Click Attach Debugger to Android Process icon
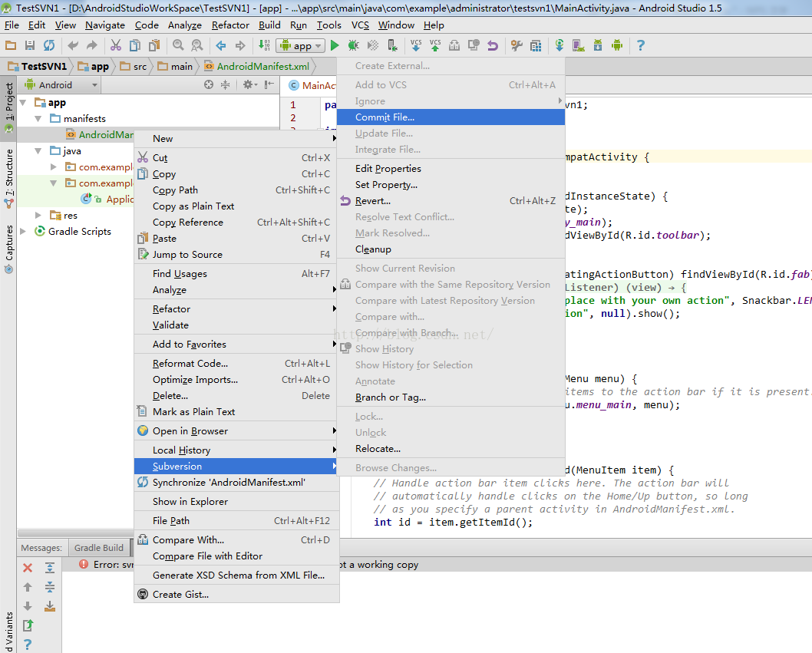Image resolution: width=812 pixels, height=653 pixels. click(392, 45)
